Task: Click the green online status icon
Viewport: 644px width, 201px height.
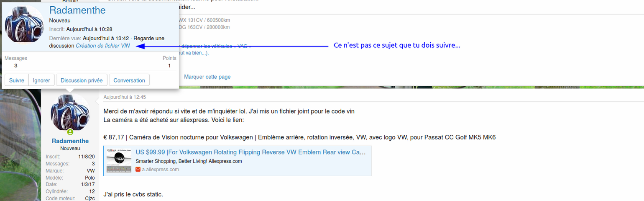Action: pos(70,132)
